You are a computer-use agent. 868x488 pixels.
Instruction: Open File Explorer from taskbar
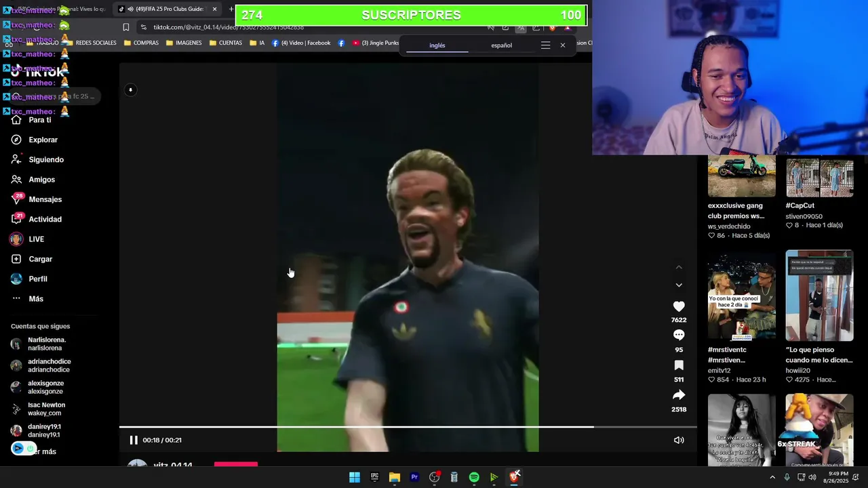pyautogui.click(x=395, y=477)
